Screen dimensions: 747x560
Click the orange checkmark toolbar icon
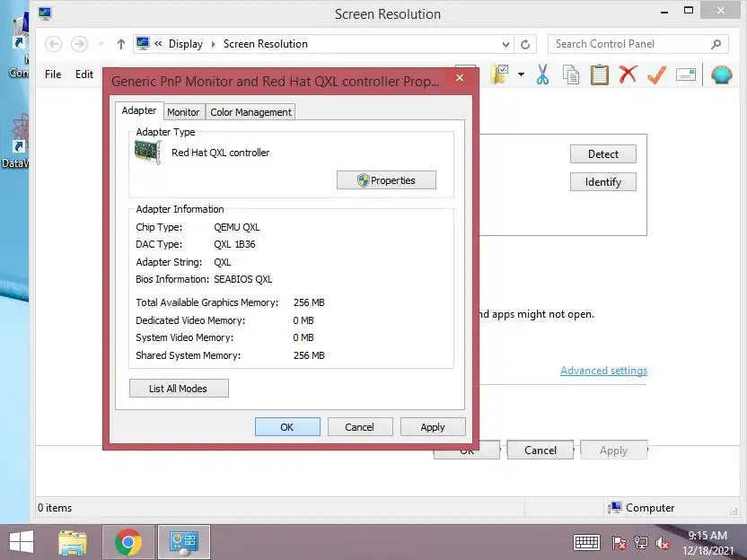[x=656, y=74]
